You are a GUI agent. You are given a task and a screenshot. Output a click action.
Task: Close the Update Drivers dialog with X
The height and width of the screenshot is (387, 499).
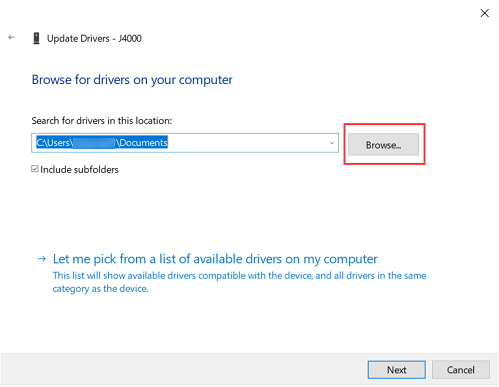click(484, 13)
